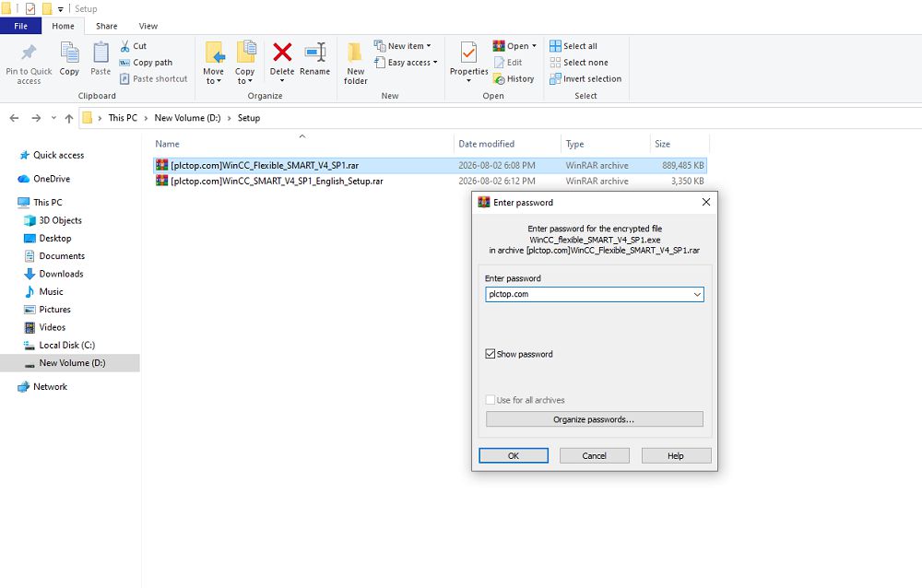Click the Rename icon
Screen dimensions: 922x588
pyautogui.click(x=315, y=53)
